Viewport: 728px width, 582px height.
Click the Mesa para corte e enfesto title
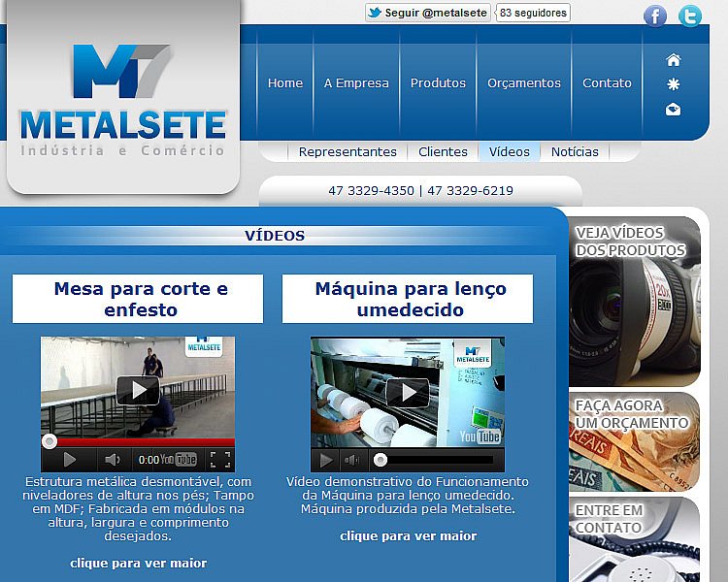(x=138, y=299)
